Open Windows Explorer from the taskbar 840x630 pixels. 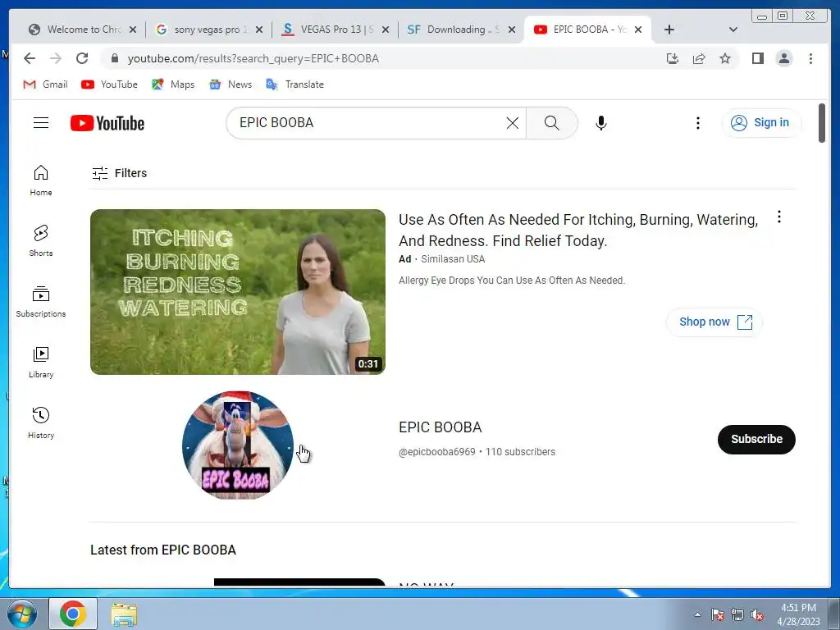[x=125, y=614]
